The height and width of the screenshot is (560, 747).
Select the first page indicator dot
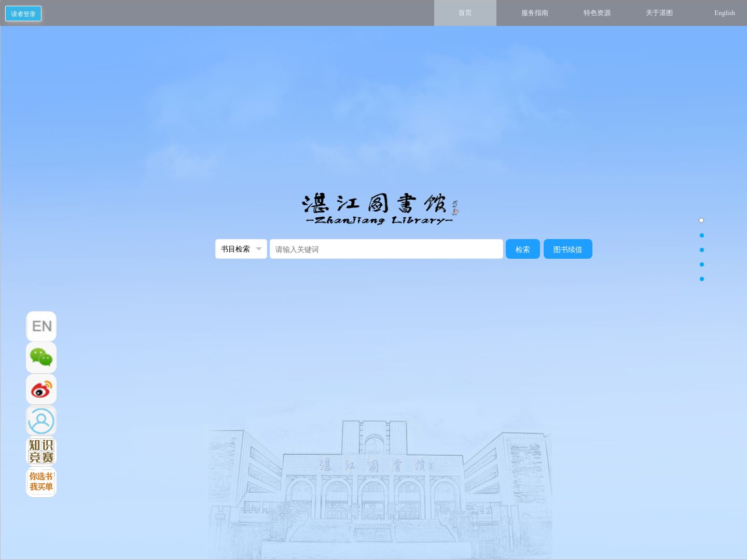(701, 220)
